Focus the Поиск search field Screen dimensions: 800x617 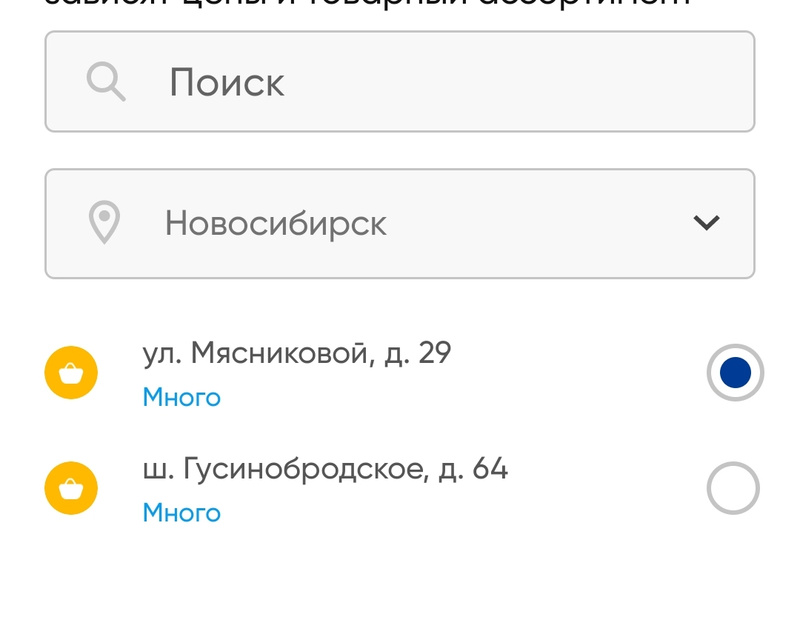pos(400,81)
